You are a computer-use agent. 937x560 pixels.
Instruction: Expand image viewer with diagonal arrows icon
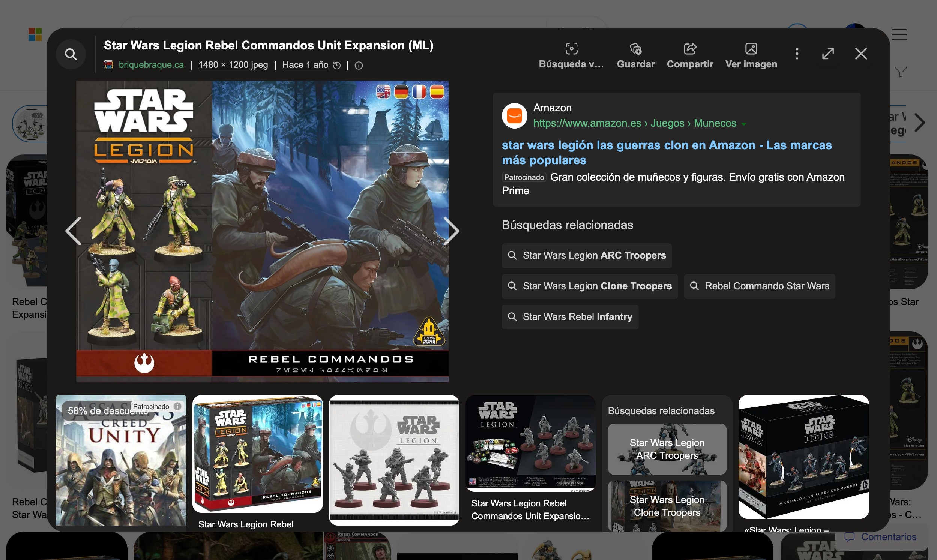[x=828, y=54]
